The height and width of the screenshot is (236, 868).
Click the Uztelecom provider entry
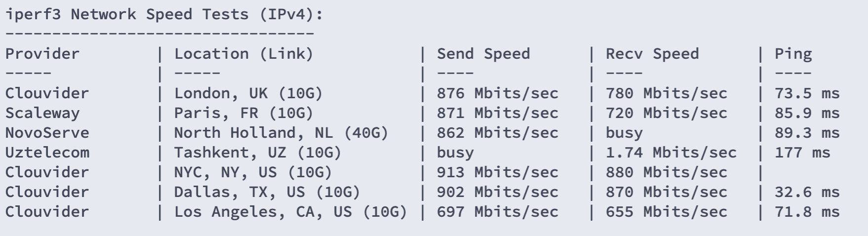tap(47, 152)
